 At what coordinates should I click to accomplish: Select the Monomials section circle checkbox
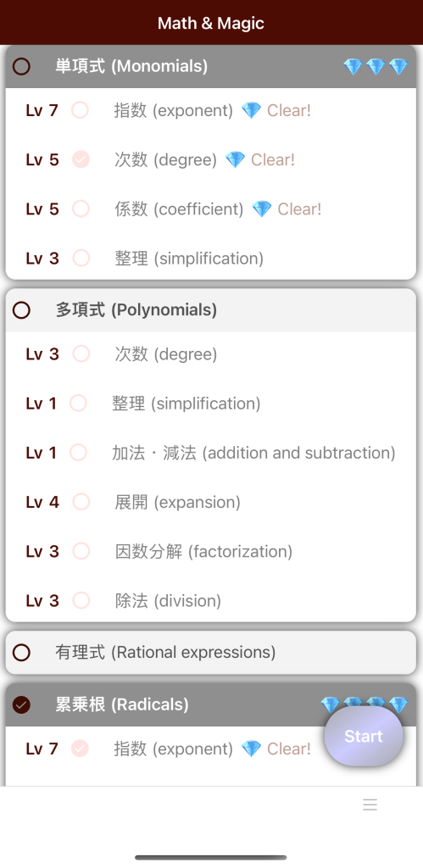click(x=21, y=67)
